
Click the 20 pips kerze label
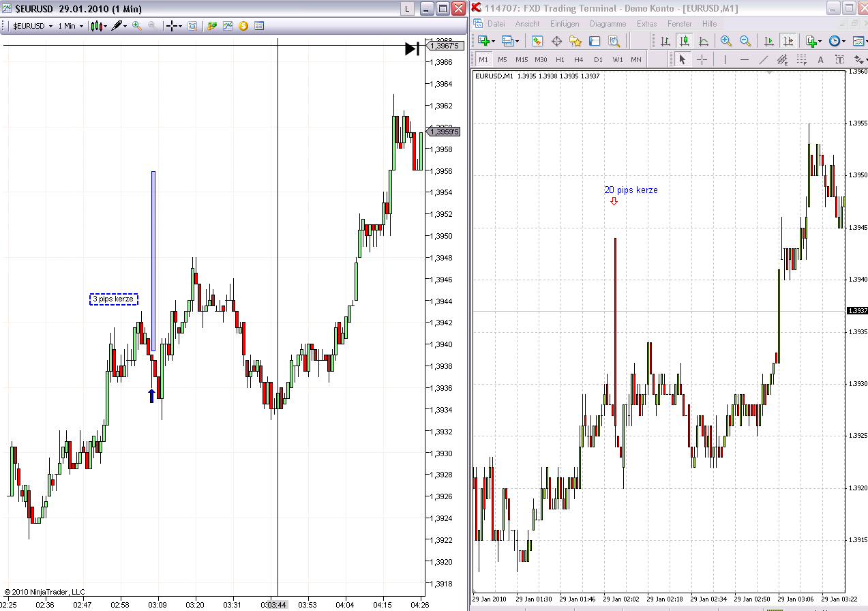coord(631,190)
